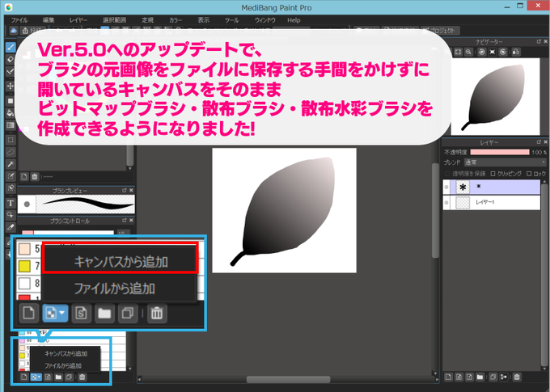550x392 pixels.
Task: Select the Select Eraser tool
Action: click(x=11, y=188)
